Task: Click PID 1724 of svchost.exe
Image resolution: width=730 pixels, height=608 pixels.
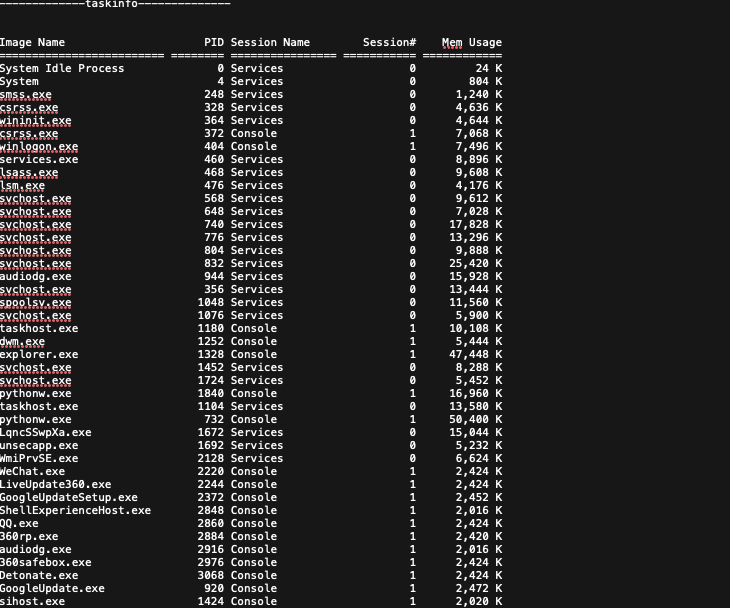Action: click(211, 381)
